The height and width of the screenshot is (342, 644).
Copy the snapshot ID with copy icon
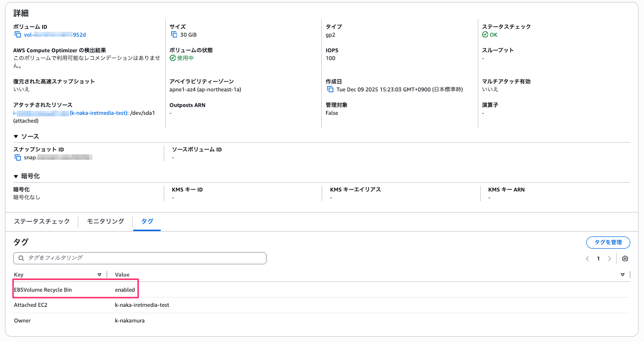click(x=18, y=158)
